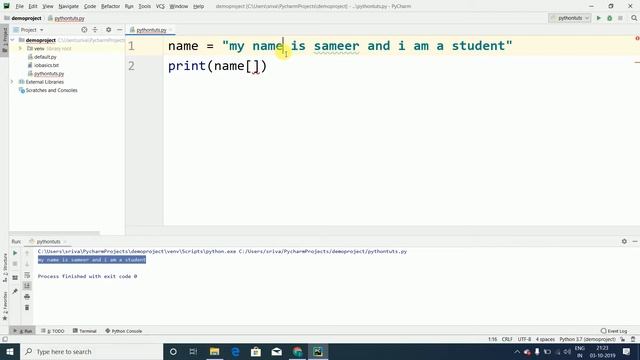
Task: Hide the Project tool window
Action: click(119, 30)
